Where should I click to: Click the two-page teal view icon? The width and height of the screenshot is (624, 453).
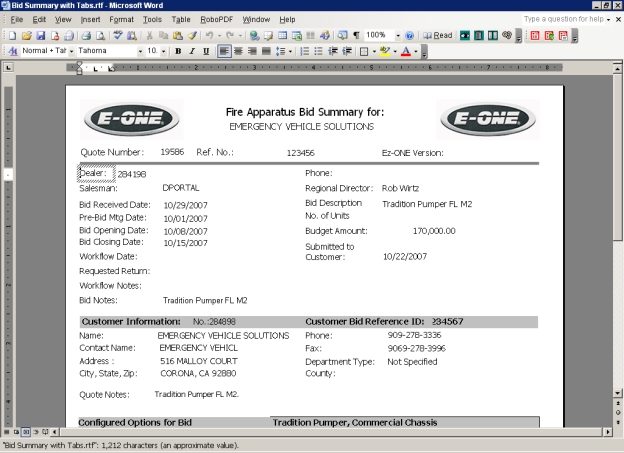point(493,36)
